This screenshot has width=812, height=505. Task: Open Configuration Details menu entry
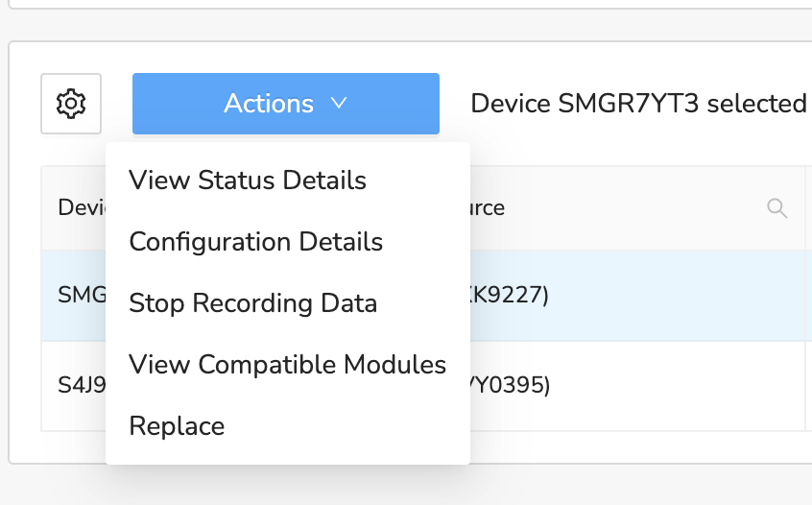click(x=255, y=242)
